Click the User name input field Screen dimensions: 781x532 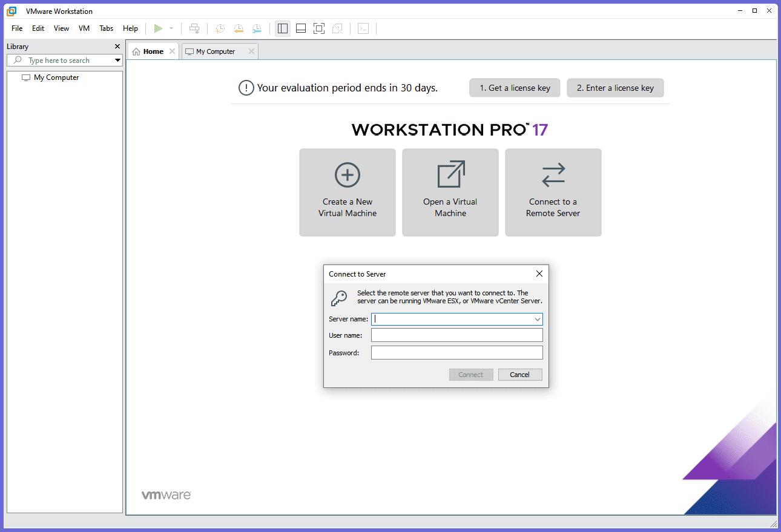(x=457, y=335)
